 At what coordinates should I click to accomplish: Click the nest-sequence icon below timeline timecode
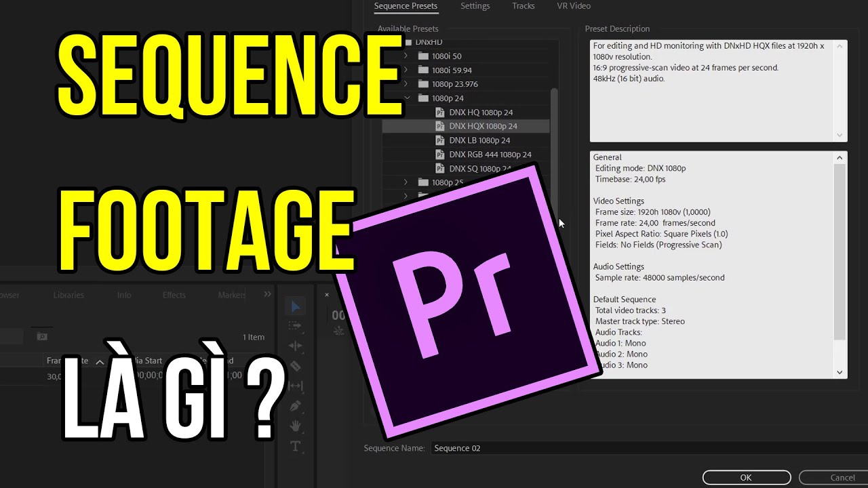[338, 331]
